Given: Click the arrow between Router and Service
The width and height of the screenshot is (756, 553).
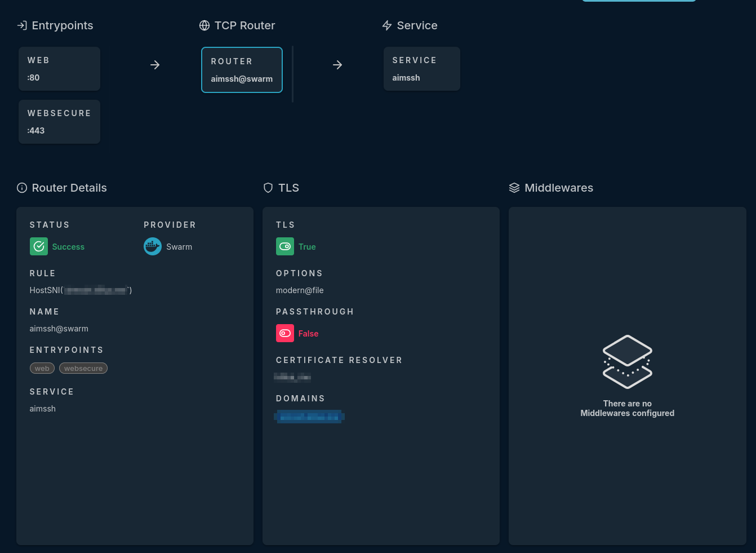Looking at the screenshot, I should 337,65.
